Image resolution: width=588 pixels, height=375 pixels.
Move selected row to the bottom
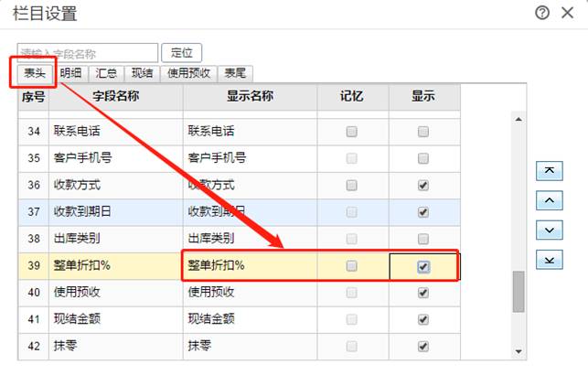coord(548,260)
